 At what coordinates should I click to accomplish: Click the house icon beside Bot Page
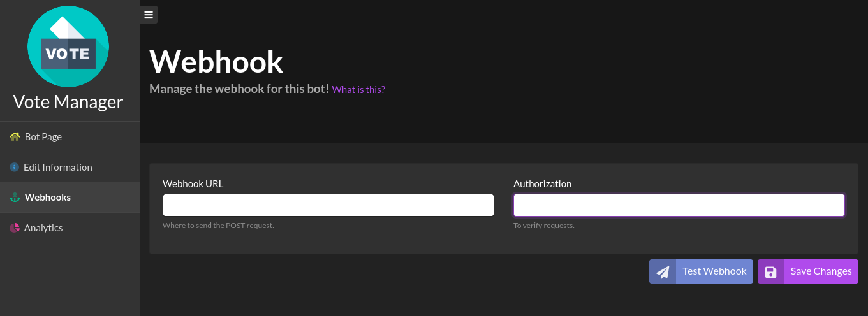[x=15, y=136]
